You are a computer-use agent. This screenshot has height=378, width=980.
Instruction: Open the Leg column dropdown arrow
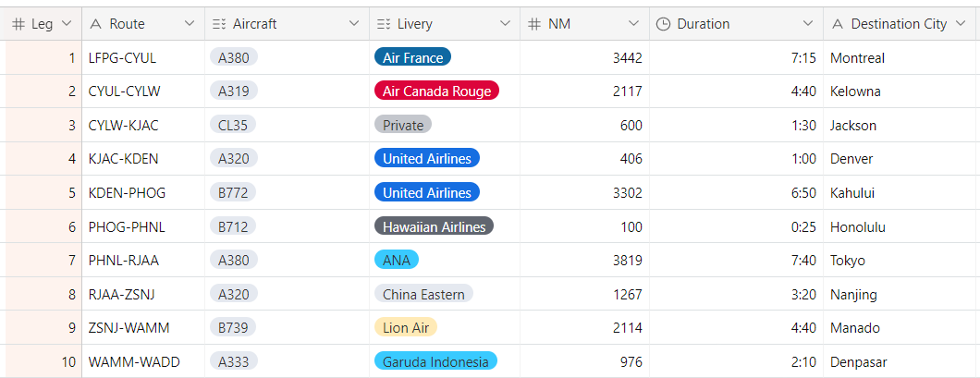pos(67,24)
